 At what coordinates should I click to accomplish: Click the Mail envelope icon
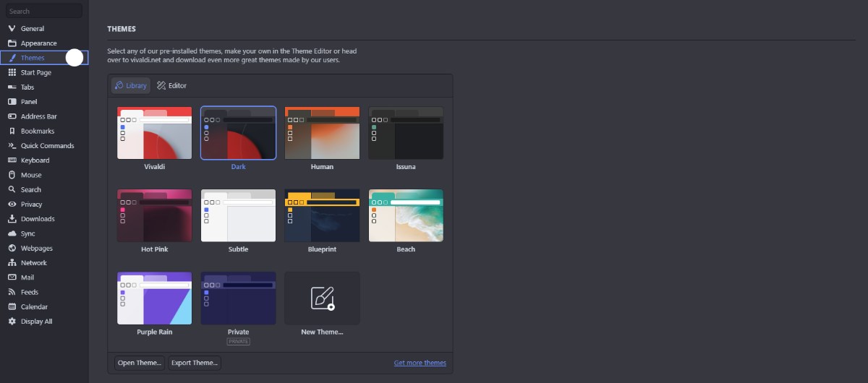[12, 277]
